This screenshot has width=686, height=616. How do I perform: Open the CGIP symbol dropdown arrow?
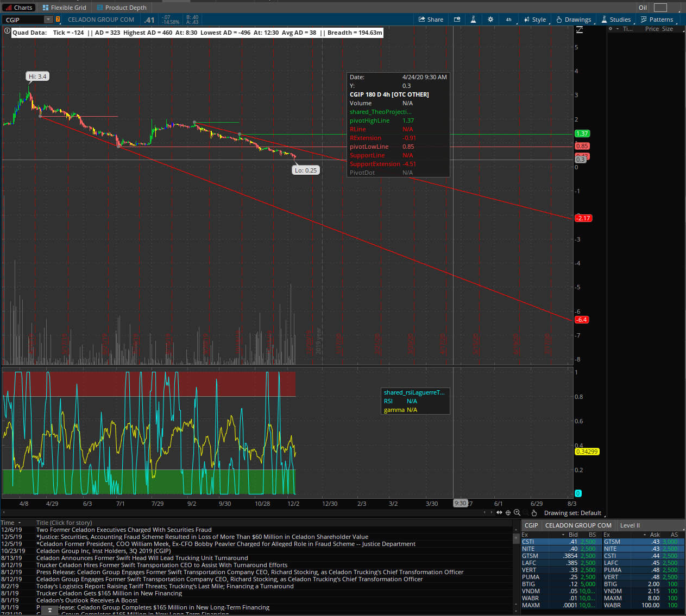point(48,20)
